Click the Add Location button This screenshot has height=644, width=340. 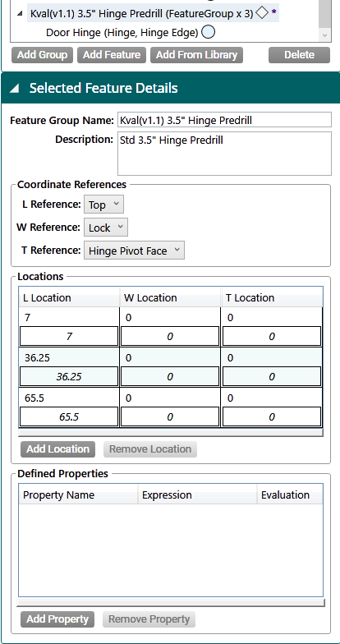pos(57,448)
